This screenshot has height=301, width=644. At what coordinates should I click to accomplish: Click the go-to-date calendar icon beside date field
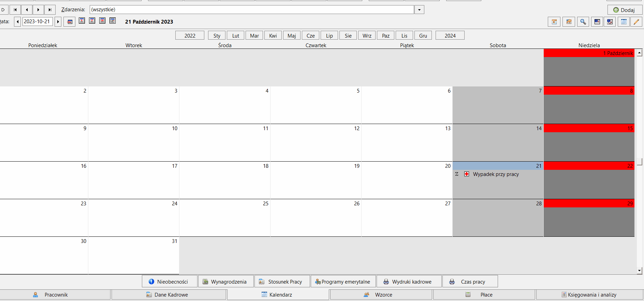pyautogui.click(x=70, y=22)
